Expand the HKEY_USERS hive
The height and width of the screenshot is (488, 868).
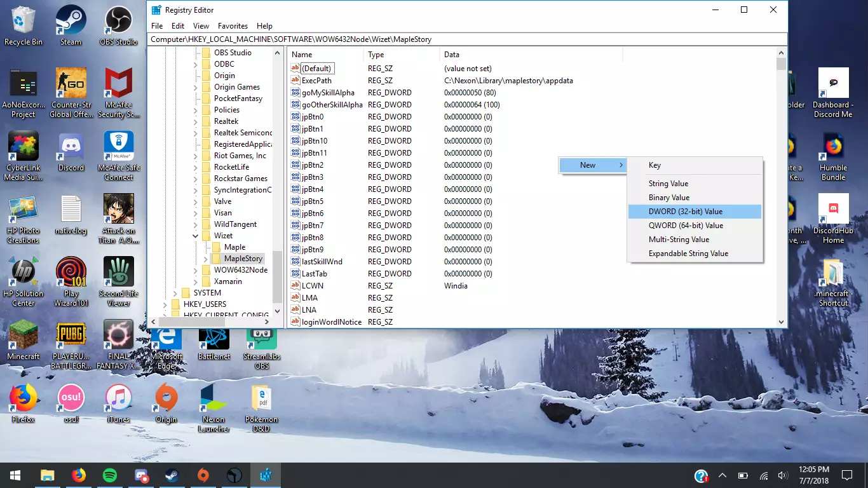[165, 304]
